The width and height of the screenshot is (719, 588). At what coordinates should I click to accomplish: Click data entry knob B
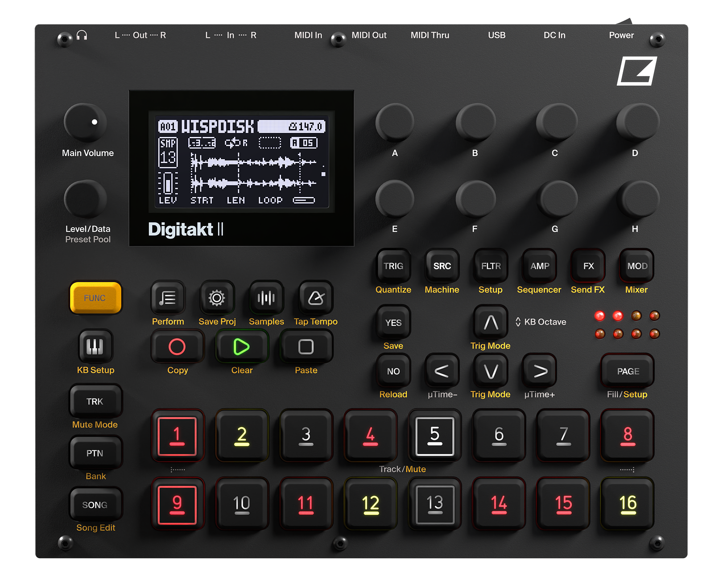coord(475,123)
